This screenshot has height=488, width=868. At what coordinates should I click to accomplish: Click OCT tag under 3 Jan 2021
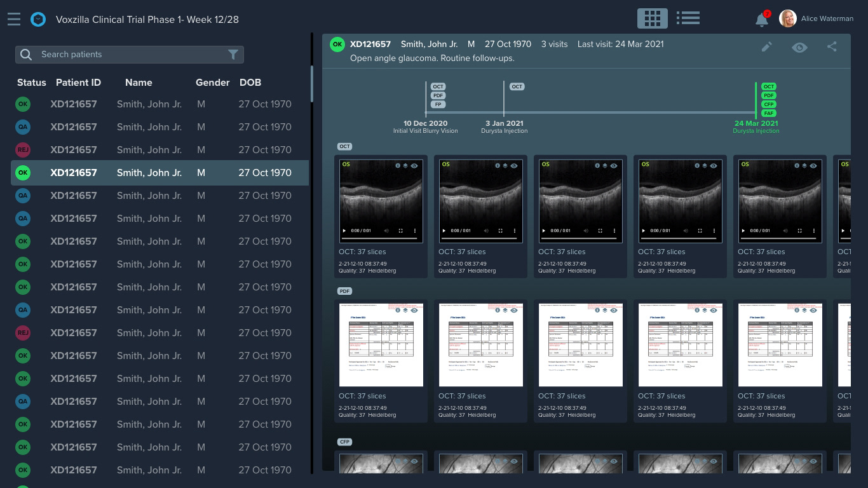point(517,86)
